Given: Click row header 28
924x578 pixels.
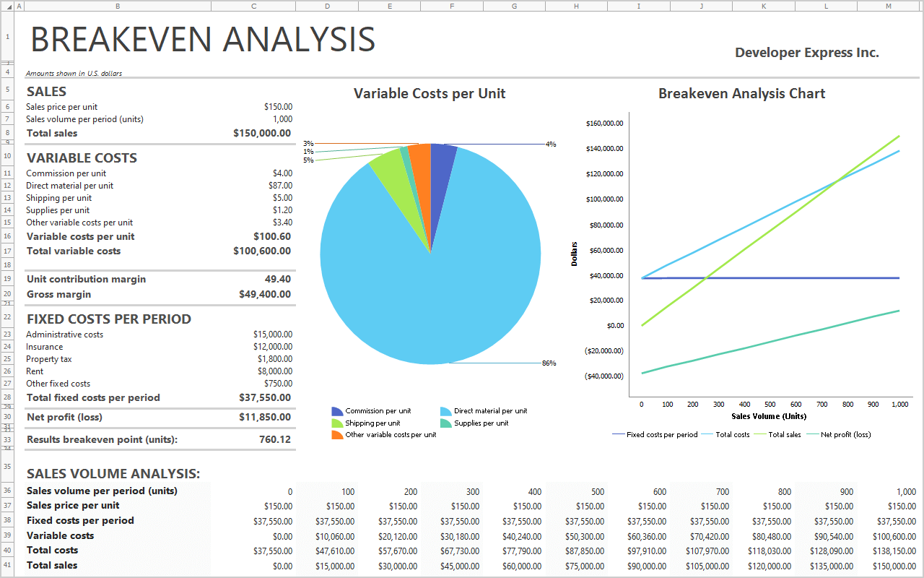Looking at the screenshot, I should pos(7,397).
